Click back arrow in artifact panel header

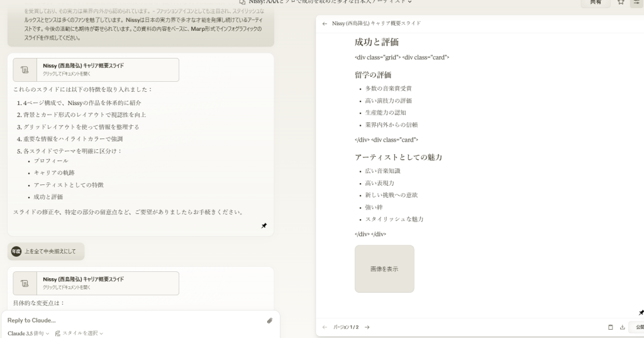[325, 23]
